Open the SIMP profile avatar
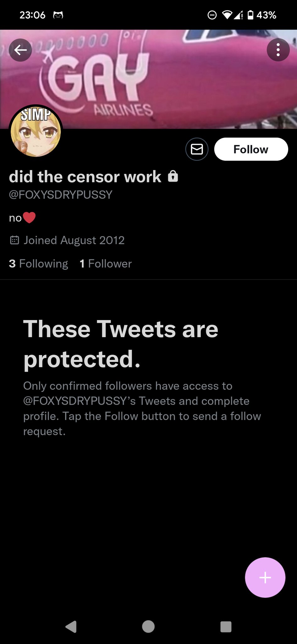Image resolution: width=297 pixels, height=644 pixels. pos(36,131)
